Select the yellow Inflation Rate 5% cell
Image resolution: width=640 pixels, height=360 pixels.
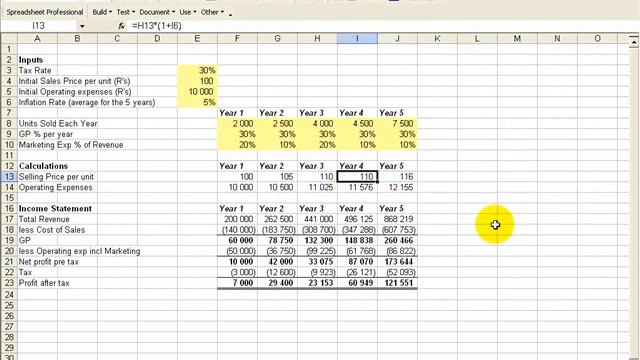(197, 102)
